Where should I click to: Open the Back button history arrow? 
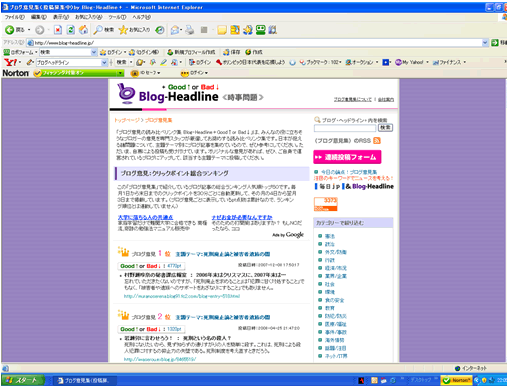[29, 30]
